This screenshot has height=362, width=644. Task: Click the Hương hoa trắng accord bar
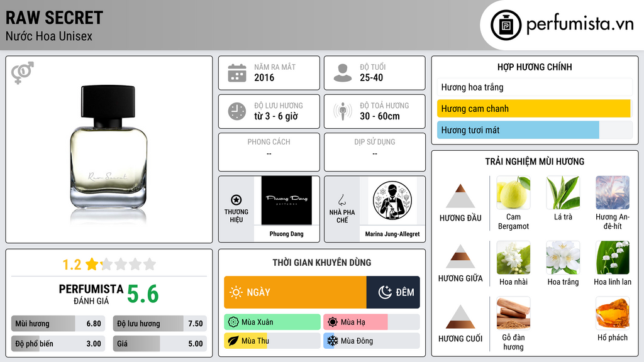[x=535, y=87]
